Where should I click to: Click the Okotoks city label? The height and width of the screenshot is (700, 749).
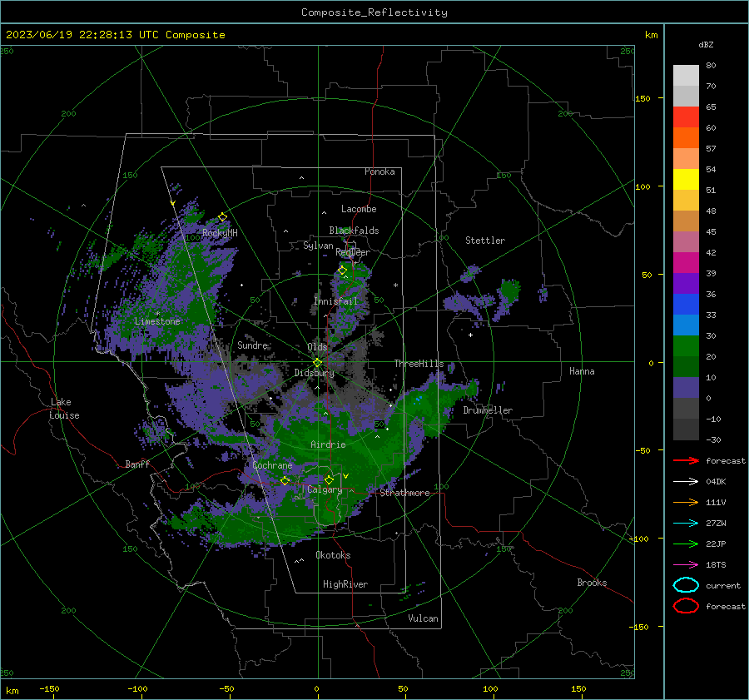click(333, 555)
